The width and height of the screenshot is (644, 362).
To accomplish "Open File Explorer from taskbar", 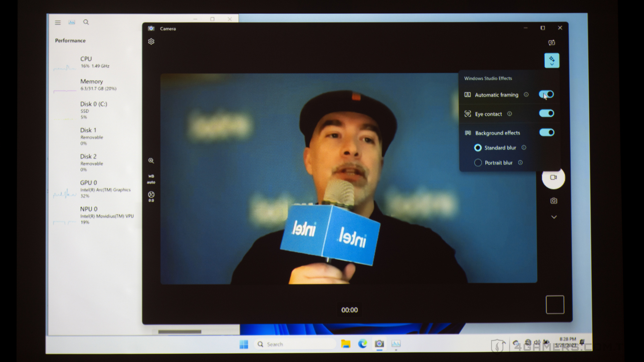I will pos(346,344).
